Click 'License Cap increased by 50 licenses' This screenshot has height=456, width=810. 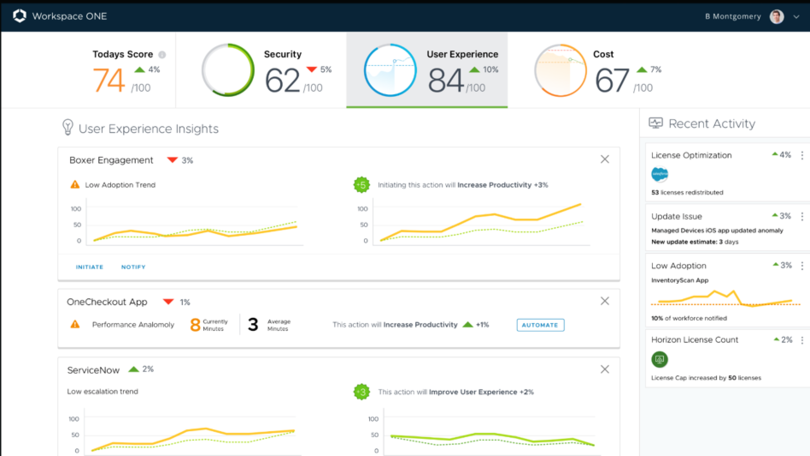pyautogui.click(x=706, y=378)
